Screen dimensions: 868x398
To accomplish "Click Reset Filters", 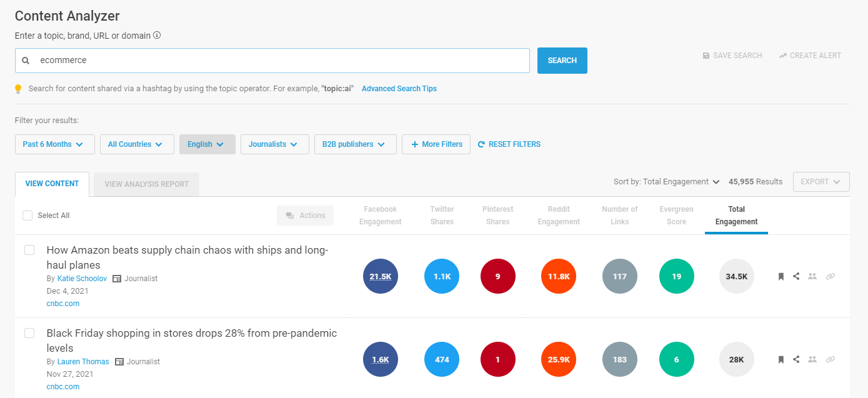I will (509, 144).
